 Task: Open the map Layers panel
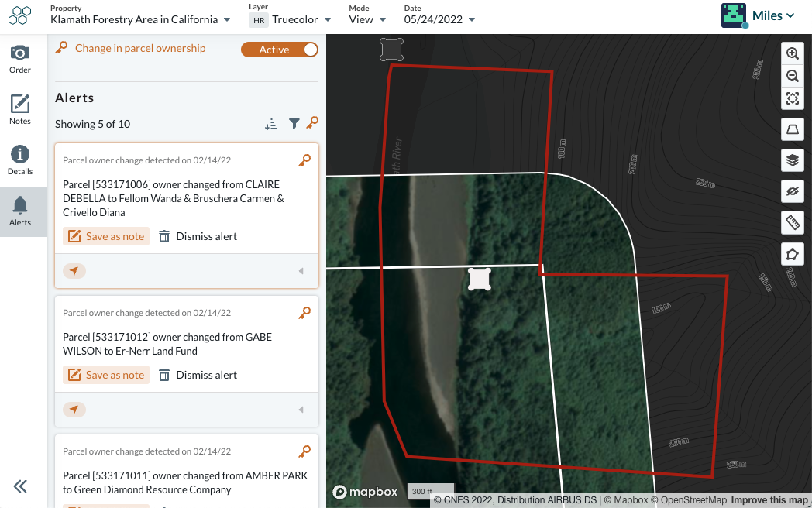click(793, 160)
